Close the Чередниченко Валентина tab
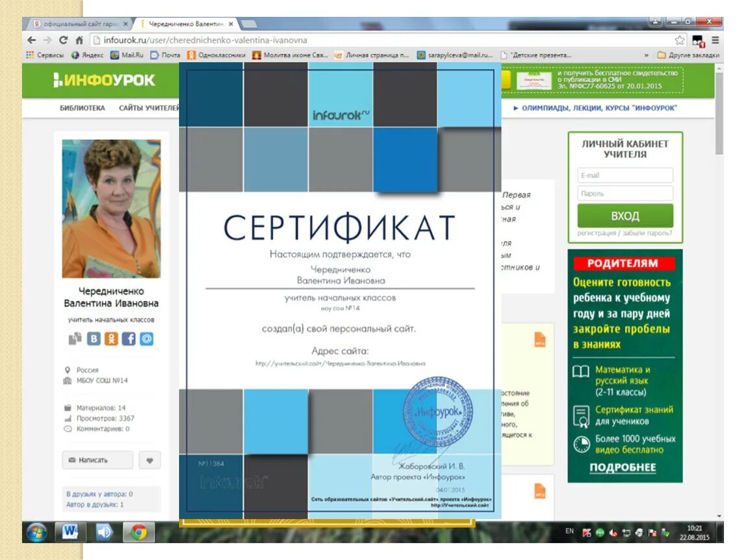 point(231,24)
